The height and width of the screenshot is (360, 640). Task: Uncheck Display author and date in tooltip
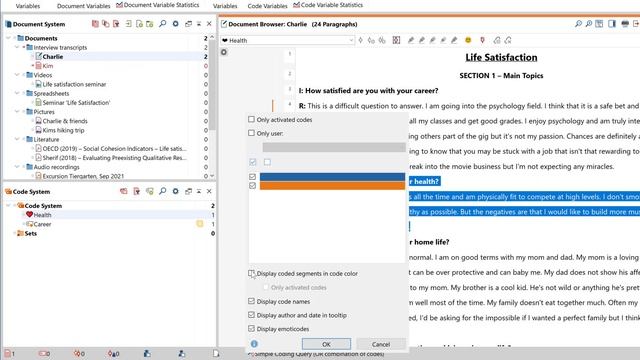point(251,315)
